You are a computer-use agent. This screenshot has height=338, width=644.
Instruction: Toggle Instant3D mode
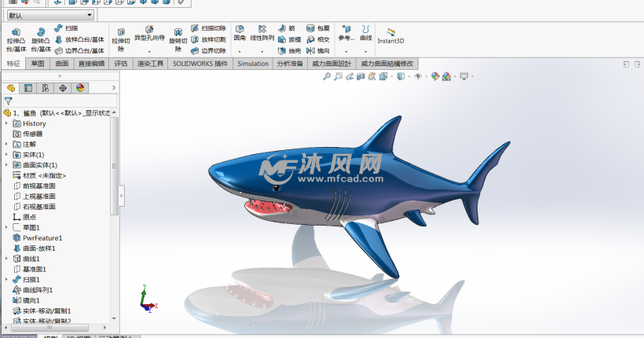[x=390, y=35]
